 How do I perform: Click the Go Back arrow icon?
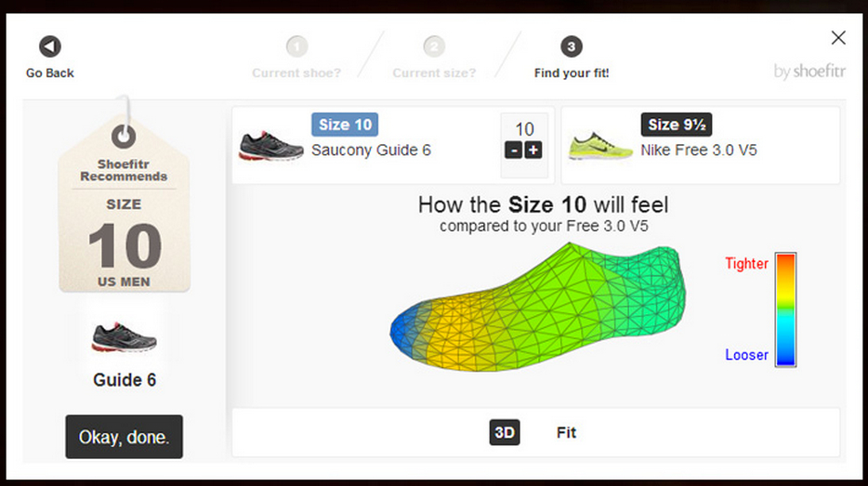coord(50,46)
